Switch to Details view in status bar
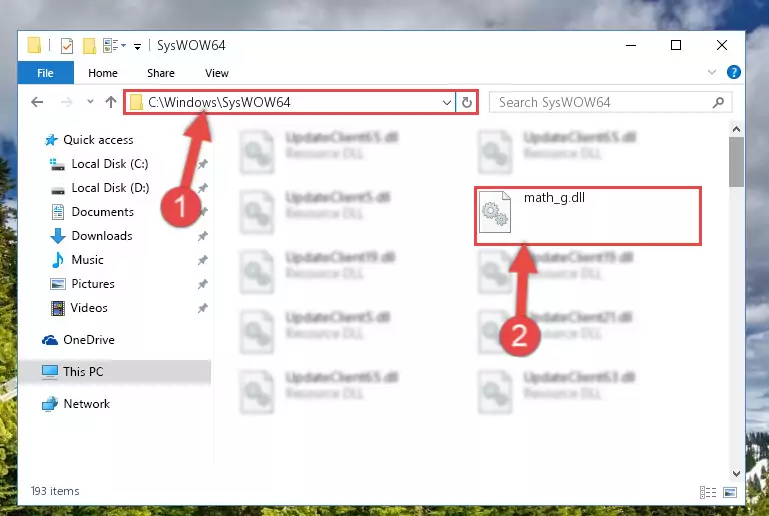This screenshot has width=769, height=516. coord(708,492)
